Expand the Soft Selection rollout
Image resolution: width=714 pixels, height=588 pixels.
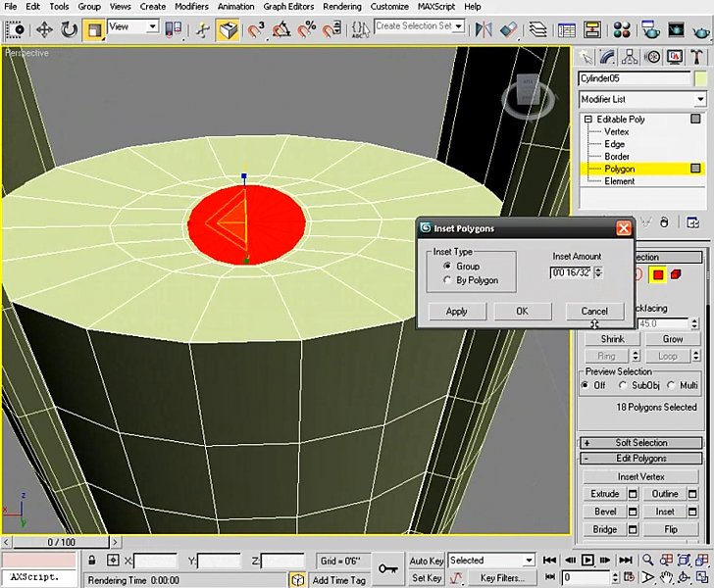[x=641, y=443]
